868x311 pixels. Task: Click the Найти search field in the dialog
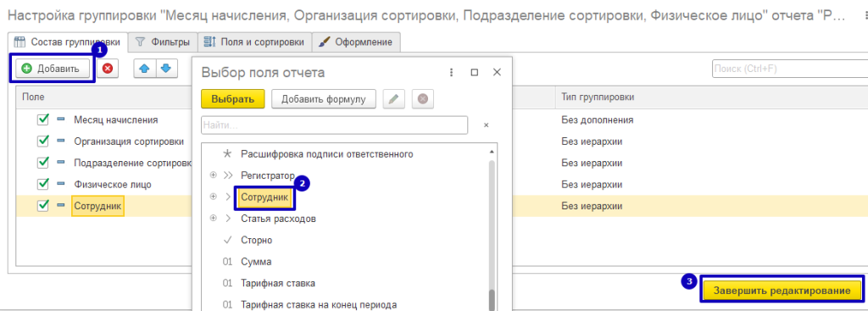[x=334, y=125]
